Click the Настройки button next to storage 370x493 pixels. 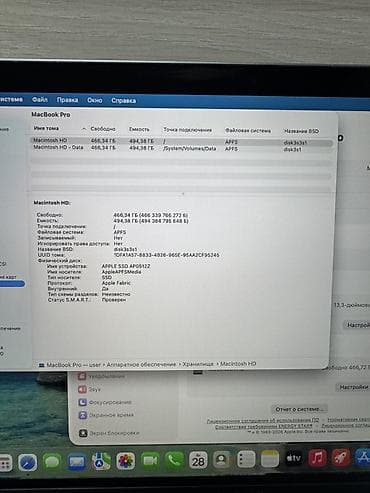[354, 387]
